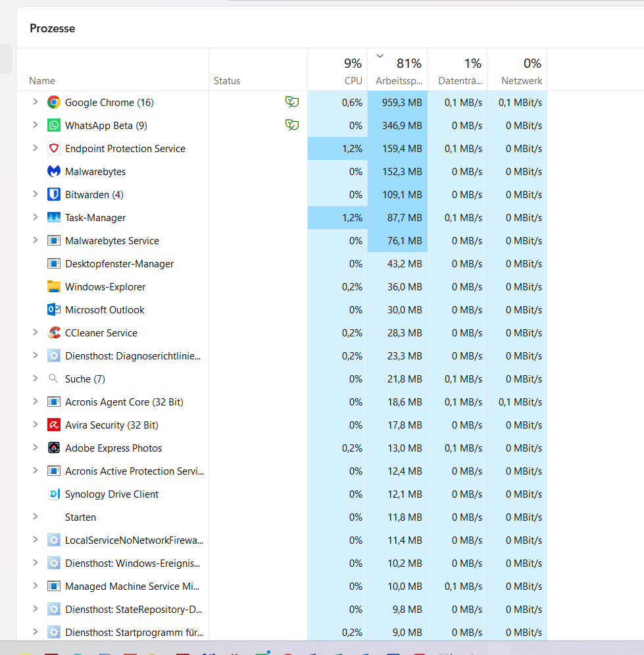Click the Adobe Express Photos icon

click(x=53, y=448)
